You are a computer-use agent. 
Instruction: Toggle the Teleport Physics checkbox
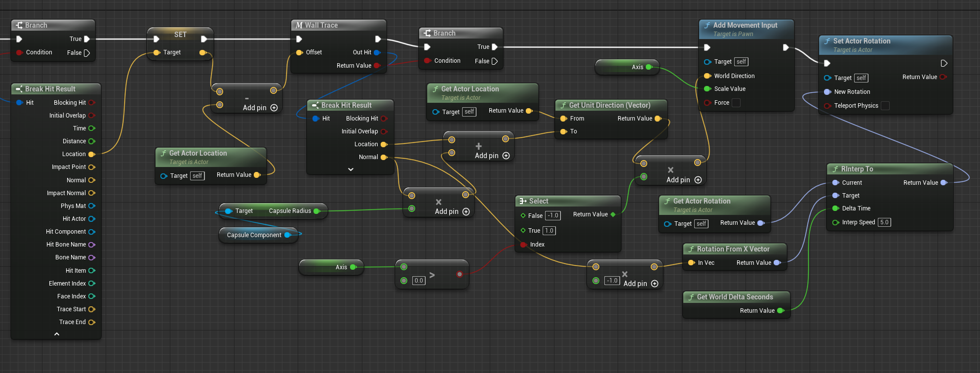click(x=885, y=106)
